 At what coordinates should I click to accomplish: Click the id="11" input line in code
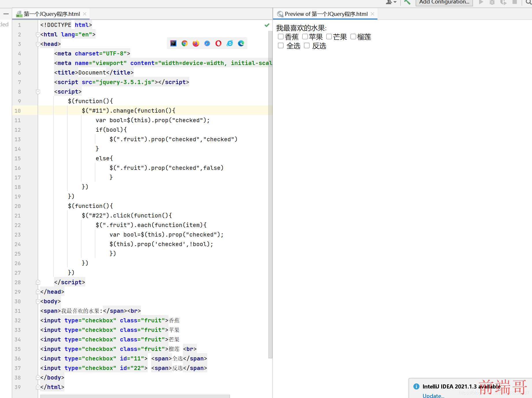coord(124,358)
